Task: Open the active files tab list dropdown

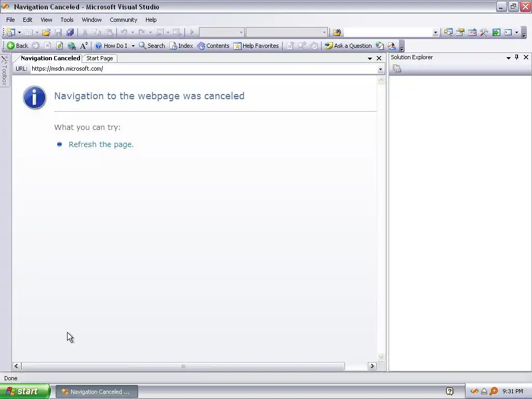Action: (370, 58)
